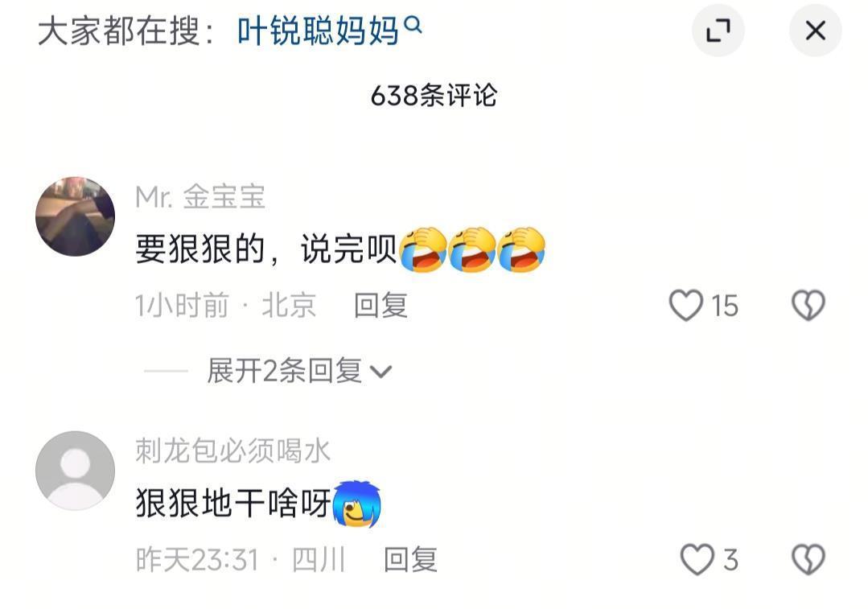Like Mr. 金宝宝's comment
This screenshot has height=609, width=868.
pyautogui.click(x=686, y=305)
